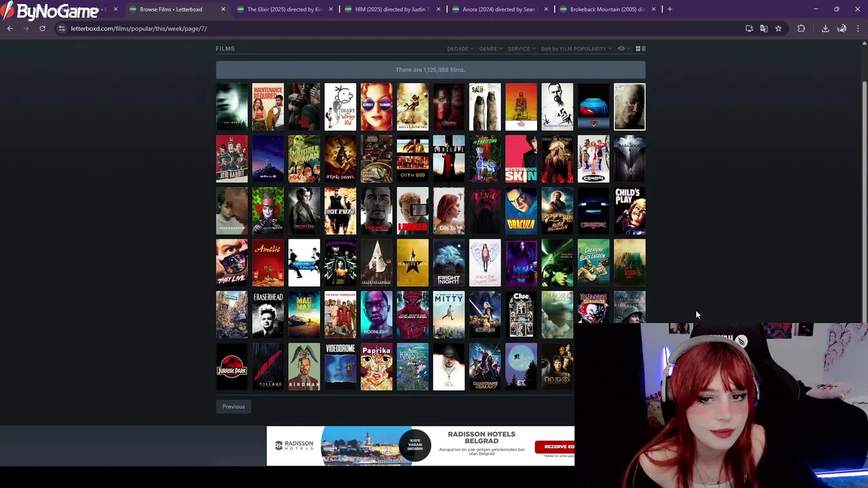Open Dracula poster

click(521, 211)
